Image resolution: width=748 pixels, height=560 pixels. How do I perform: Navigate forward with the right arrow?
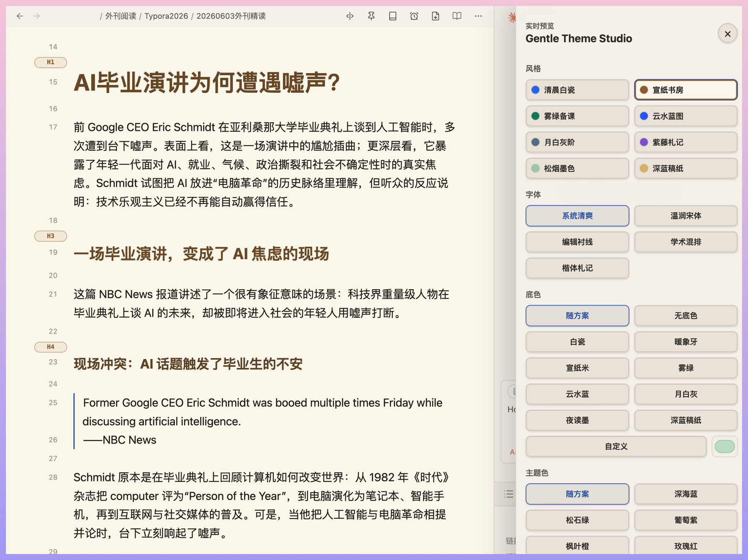(x=37, y=16)
